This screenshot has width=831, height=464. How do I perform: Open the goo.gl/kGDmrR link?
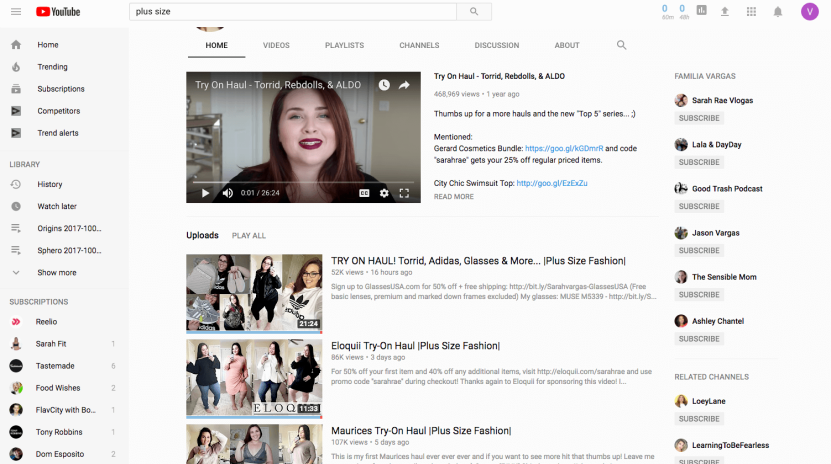564,148
